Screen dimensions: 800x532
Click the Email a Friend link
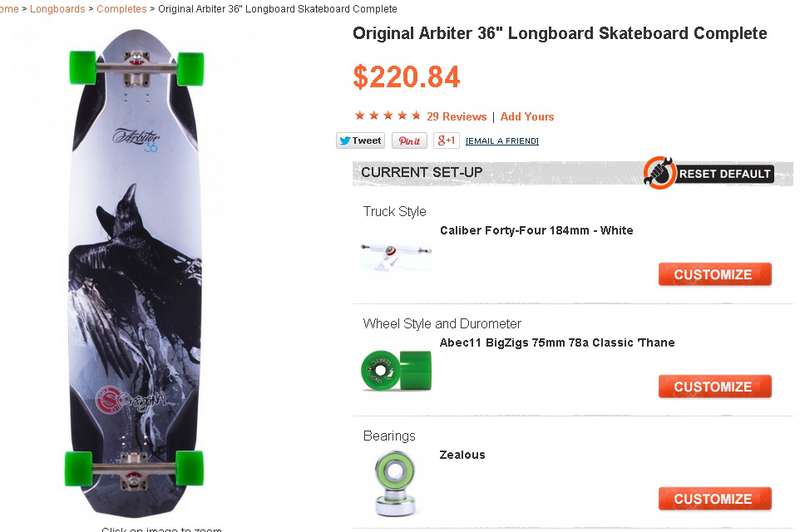pyautogui.click(x=502, y=141)
